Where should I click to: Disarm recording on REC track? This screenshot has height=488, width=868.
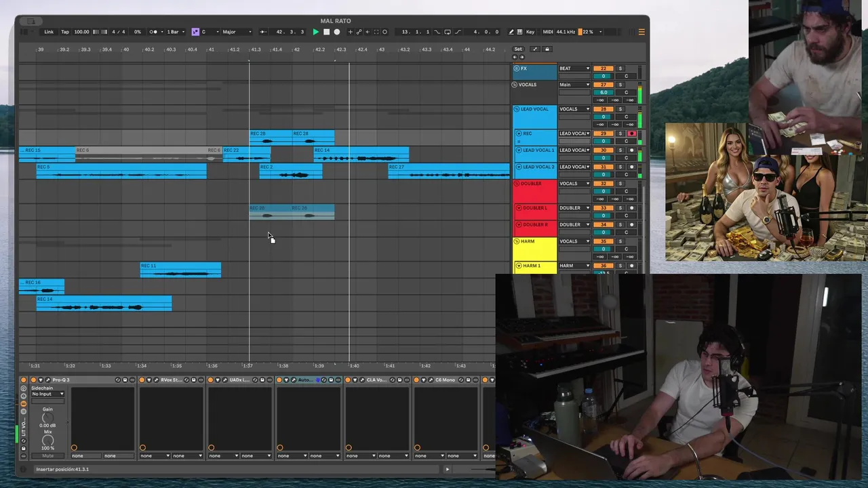coord(631,134)
